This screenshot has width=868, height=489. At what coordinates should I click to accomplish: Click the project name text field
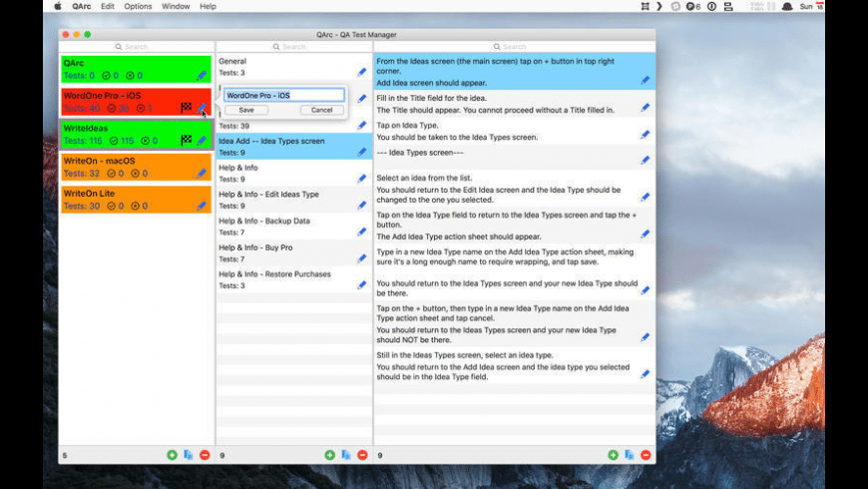284,95
